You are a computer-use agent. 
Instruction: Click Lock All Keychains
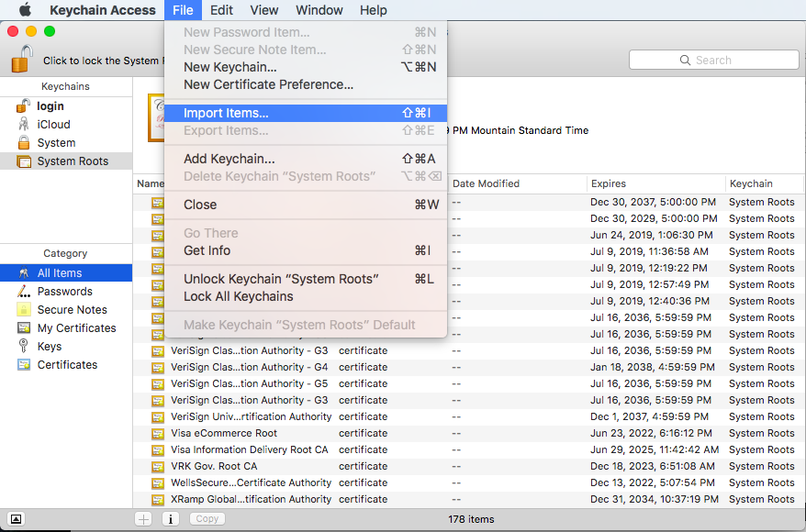[x=239, y=296]
